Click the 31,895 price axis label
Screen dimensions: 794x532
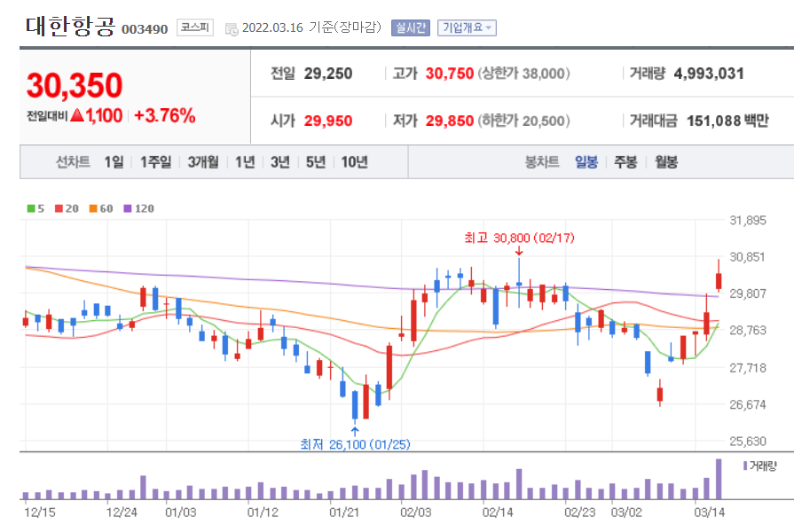tap(747, 220)
